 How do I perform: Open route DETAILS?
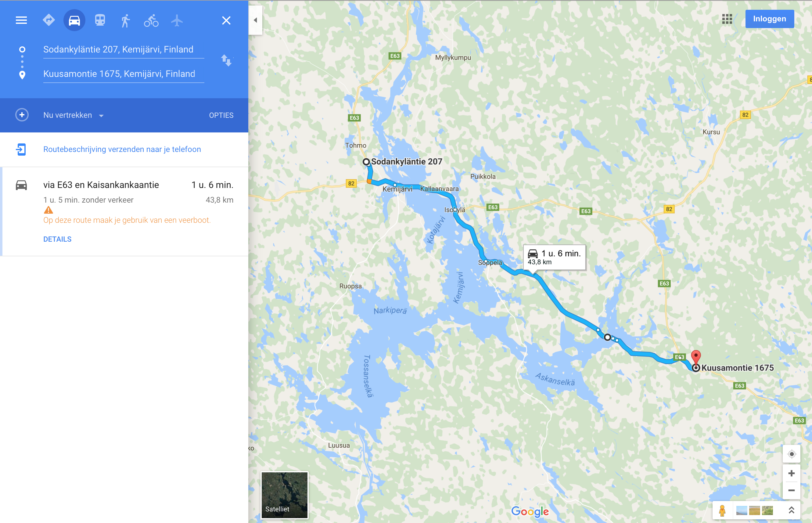(x=57, y=239)
